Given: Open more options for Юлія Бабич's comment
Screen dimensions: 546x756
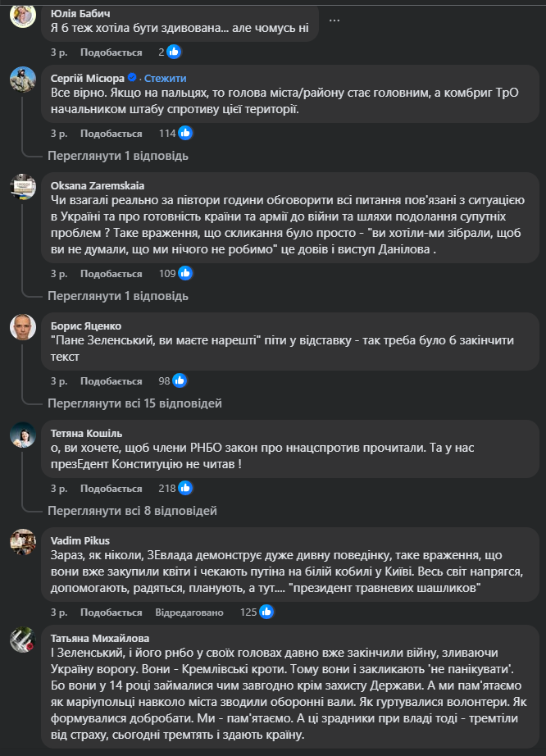Looking at the screenshot, I should [334, 20].
